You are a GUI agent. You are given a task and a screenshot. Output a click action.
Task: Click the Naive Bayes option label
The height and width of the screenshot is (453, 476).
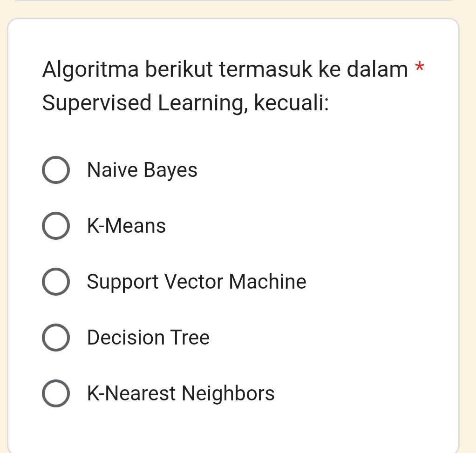(x=142, y=170)
